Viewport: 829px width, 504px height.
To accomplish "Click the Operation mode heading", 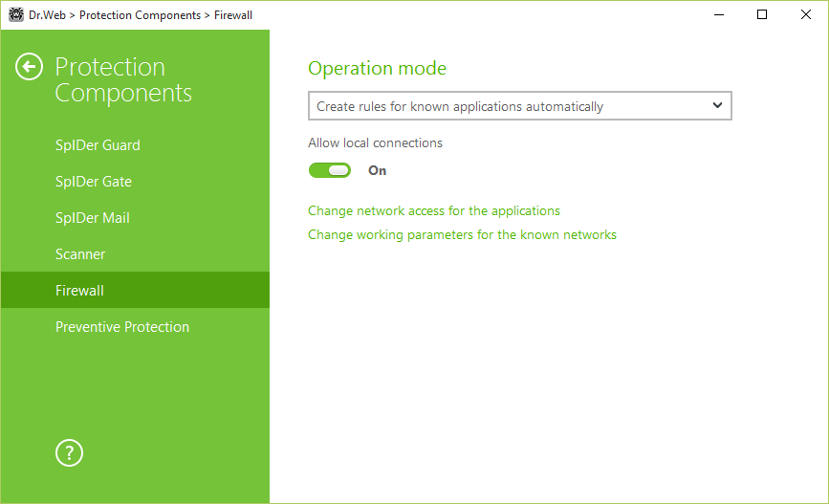I will (377, 68).
